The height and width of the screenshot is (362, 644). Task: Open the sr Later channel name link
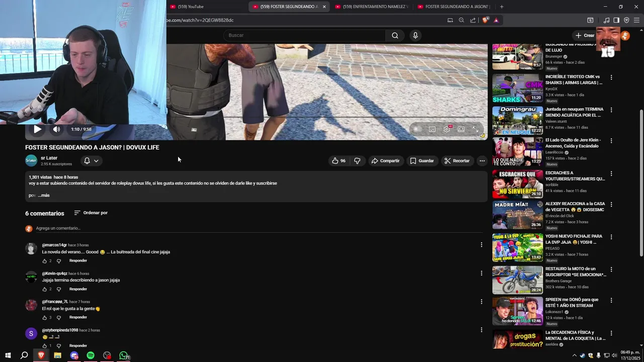49,158
